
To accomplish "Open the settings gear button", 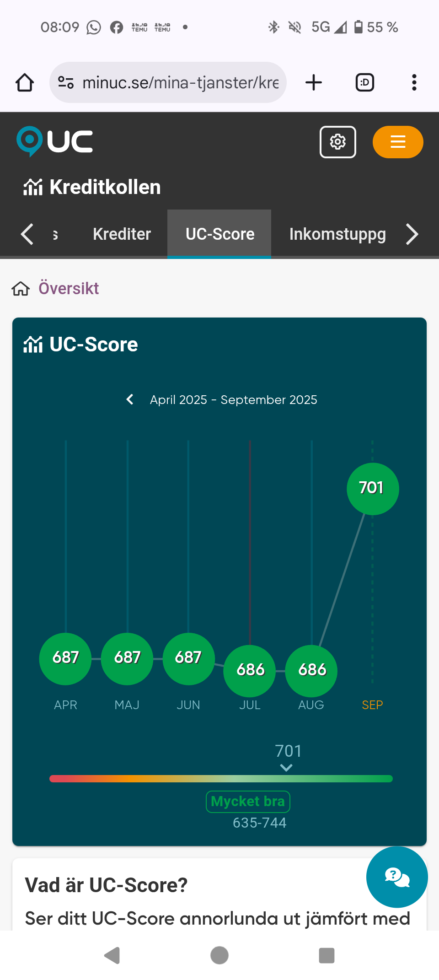I will click(337, 142).
